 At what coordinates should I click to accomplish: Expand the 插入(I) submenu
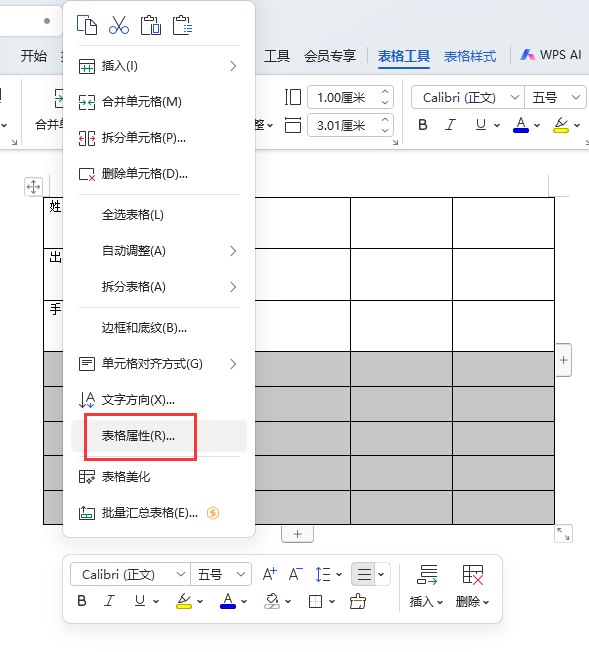[158, 66]
